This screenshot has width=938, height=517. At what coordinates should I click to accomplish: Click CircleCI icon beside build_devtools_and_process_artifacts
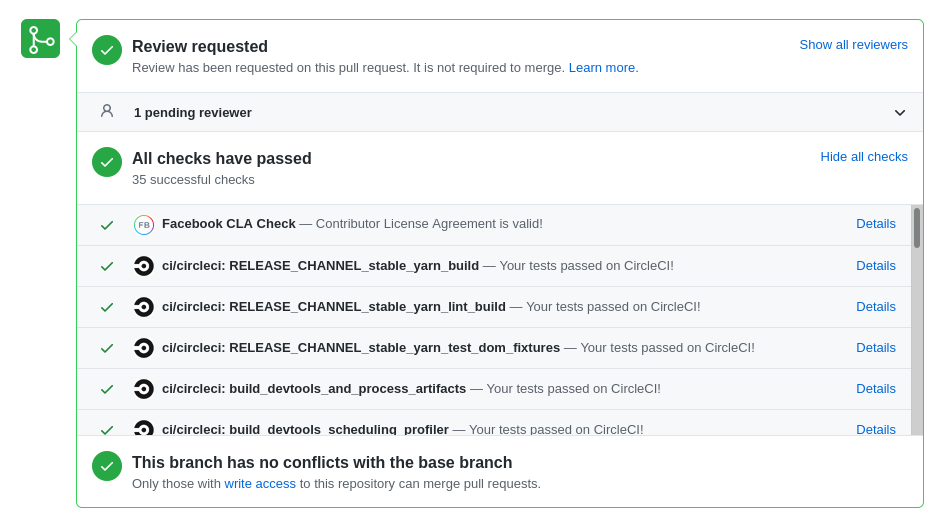coord(144,389)
